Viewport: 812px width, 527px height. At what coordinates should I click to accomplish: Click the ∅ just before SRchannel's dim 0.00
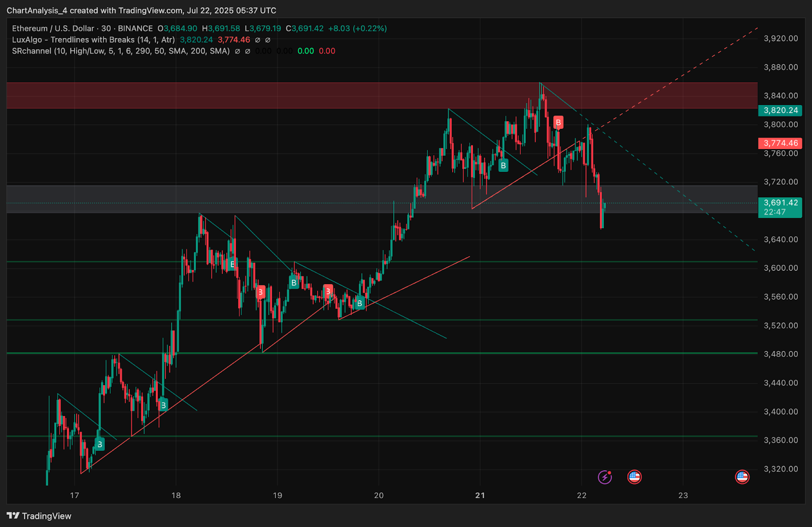248,51
